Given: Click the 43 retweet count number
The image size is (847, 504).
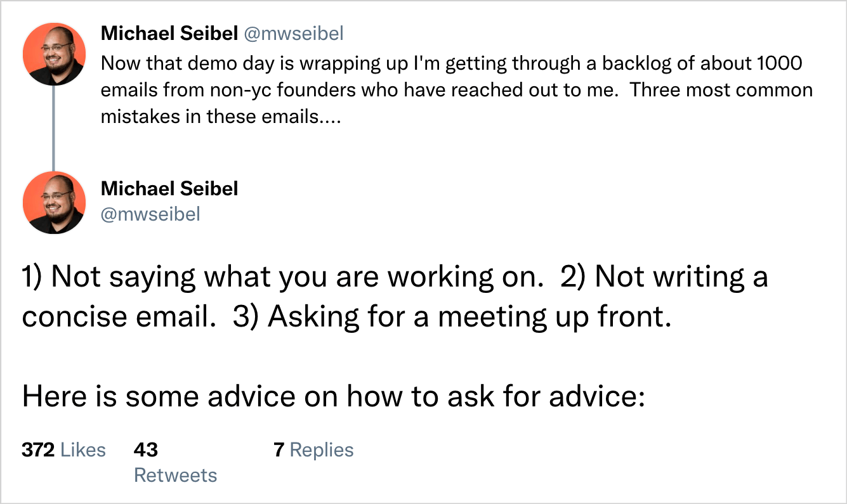Looking at the screenshot, I should [145, 450].
